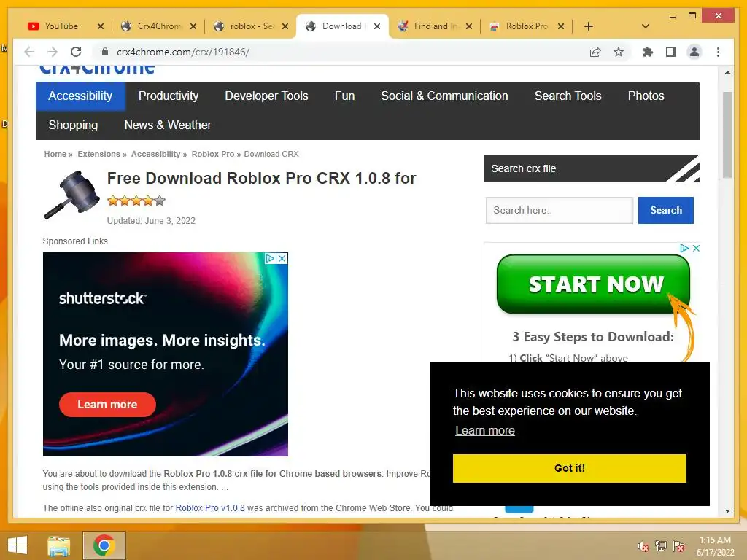Click the Roblox Pro breadcrumb link
747x560 pixels.
click(212, 154)
